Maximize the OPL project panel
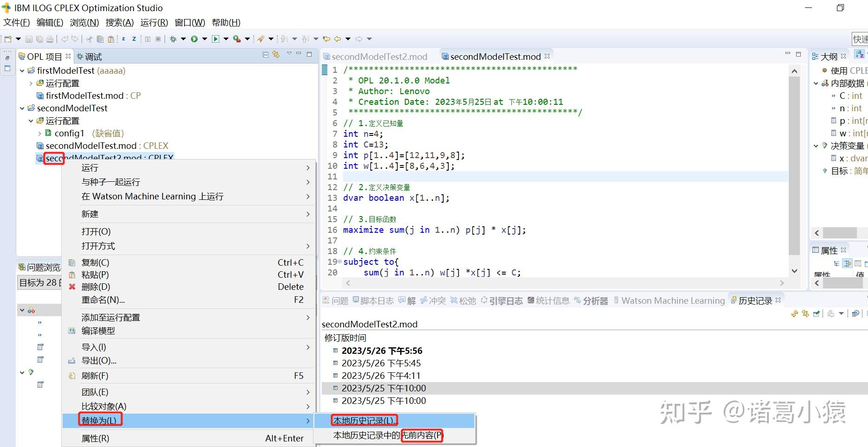Image resolution: width=868 pixels, height=447 pixels. pyautogui.click(x=309, y=54)
